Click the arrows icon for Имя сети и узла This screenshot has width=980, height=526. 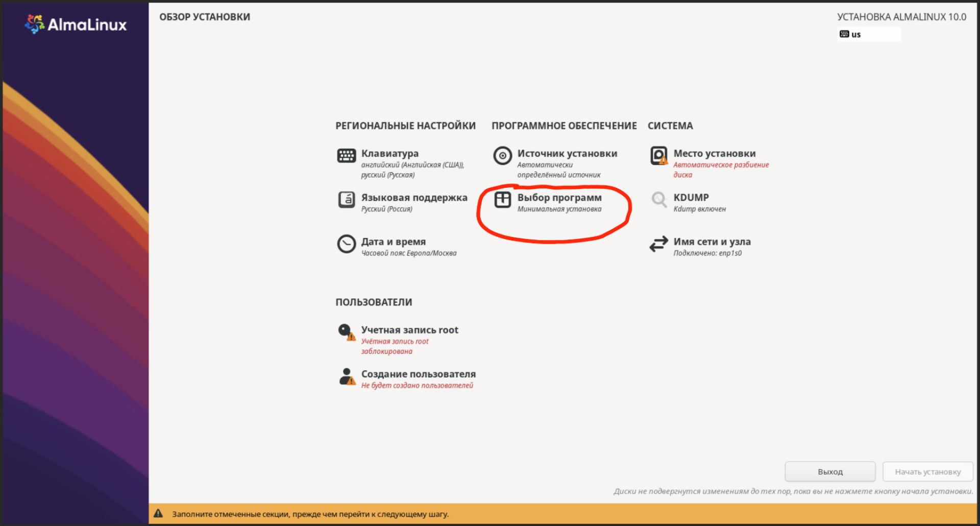(658, 244)
